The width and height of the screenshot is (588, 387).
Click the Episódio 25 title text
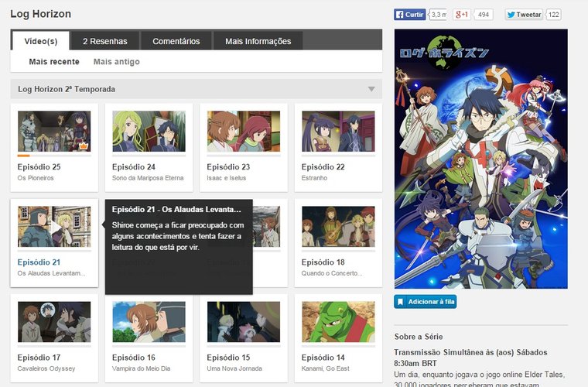click(39, 167)
